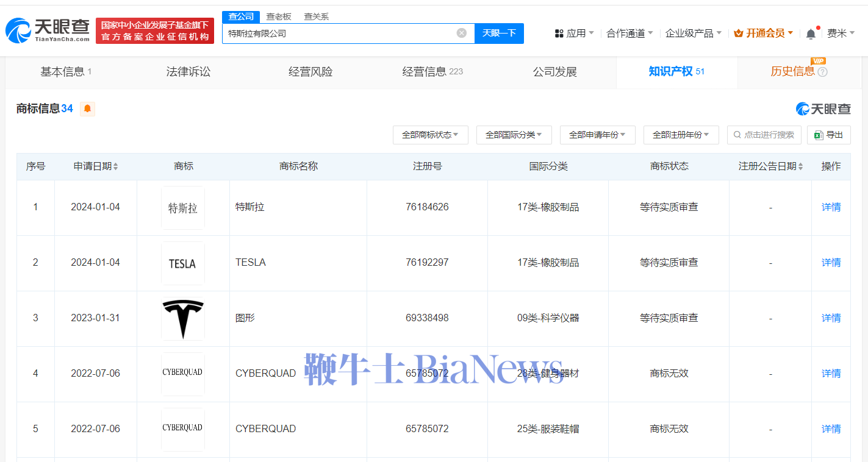The image size is (868, 462).
Task: Click the VIP badge on the 历史信息 tab
Action: (x=817, y=60)
